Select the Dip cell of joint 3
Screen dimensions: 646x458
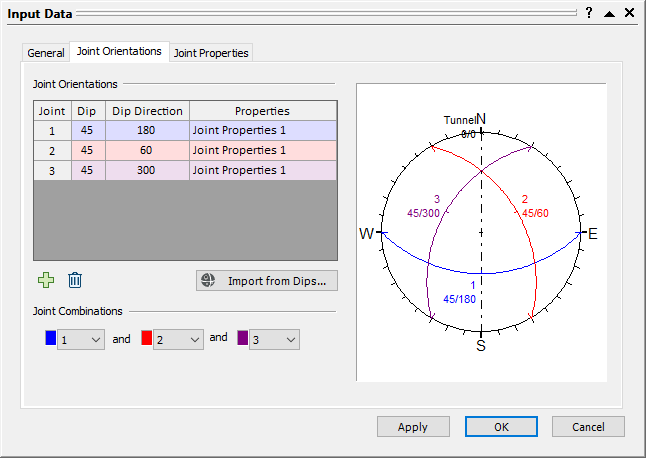tap(88, 170)
